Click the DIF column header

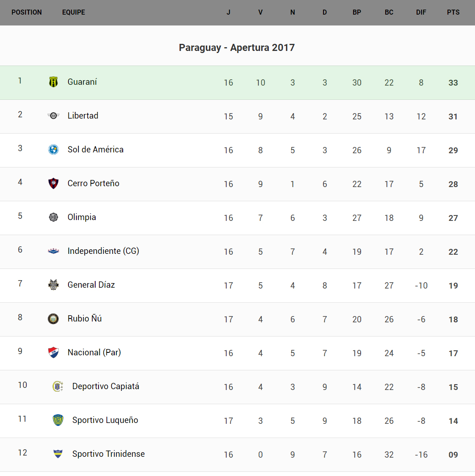point(421,13)
